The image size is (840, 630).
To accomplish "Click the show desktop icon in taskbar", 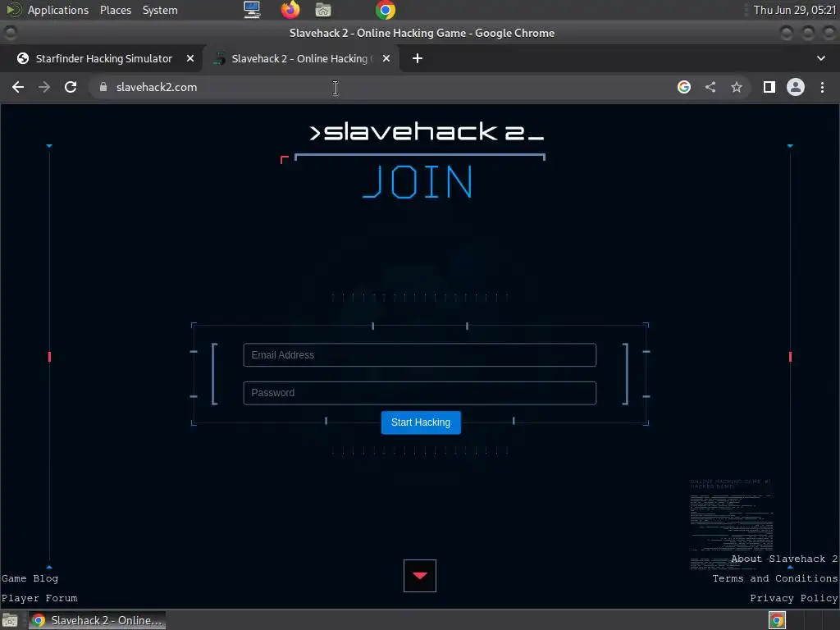I will click(x=10, y=620).
